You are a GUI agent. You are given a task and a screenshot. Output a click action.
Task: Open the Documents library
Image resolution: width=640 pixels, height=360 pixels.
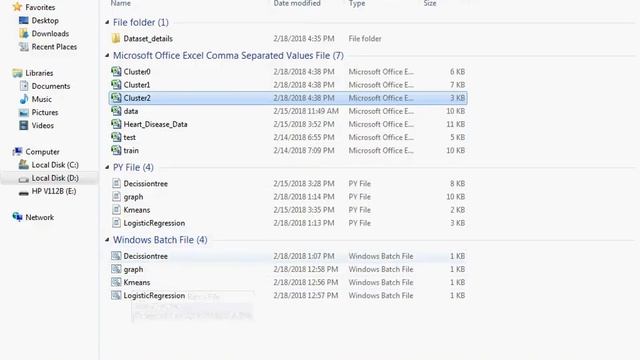(51, 86)
